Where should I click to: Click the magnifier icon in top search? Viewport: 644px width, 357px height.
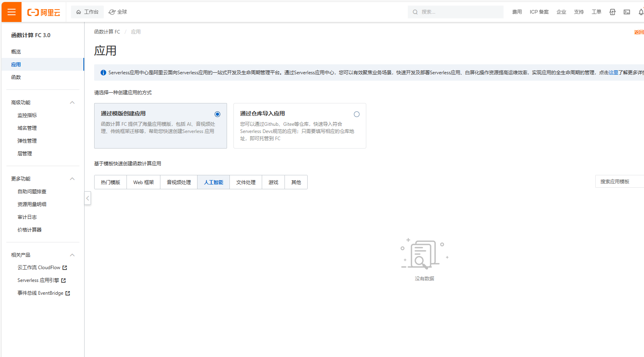[415, 12]
